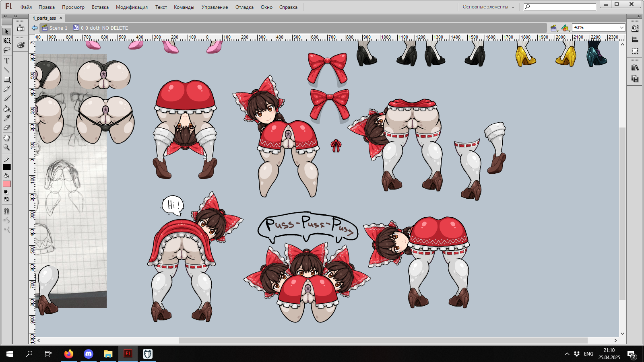Open the Просмотр menu

point(73,7)
